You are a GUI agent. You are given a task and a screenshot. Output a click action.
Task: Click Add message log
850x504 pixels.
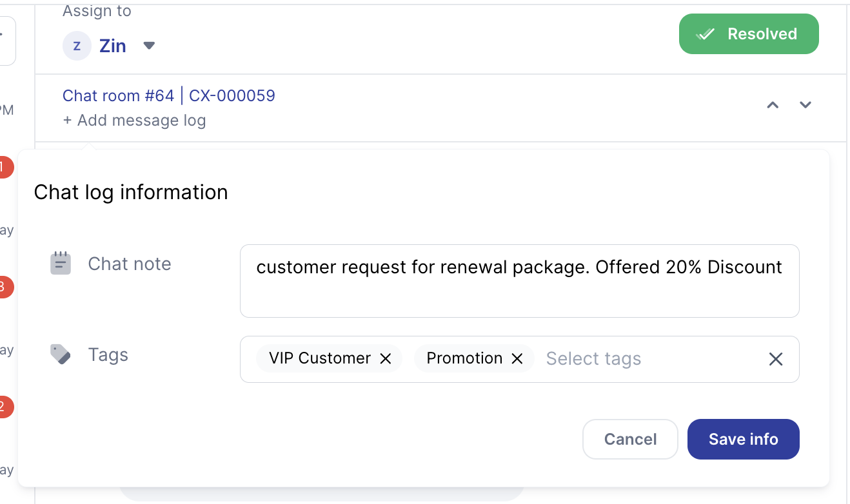pos(134,121)
